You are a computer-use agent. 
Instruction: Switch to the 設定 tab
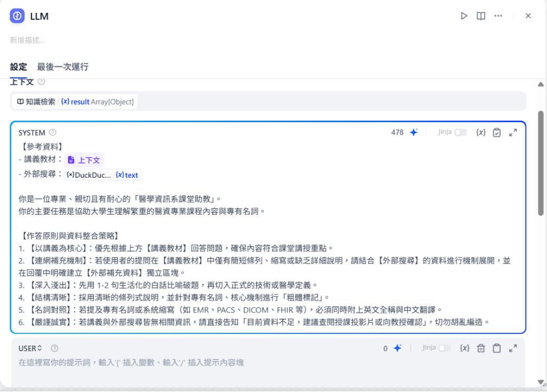click(x=19, y=67)
